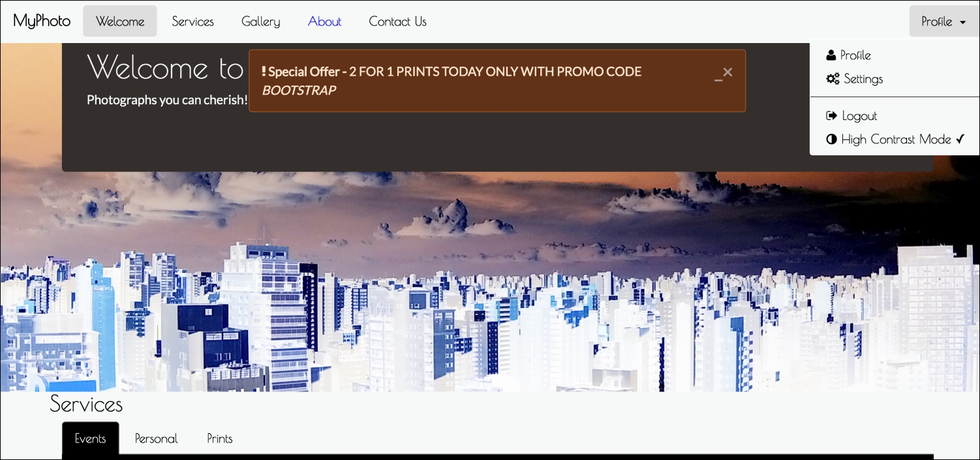Image resolution: width=980 pixels, height=460 pixels.
Task: Click the 'Photographs you can cherish!' tagline
Action: click(167, 100)
